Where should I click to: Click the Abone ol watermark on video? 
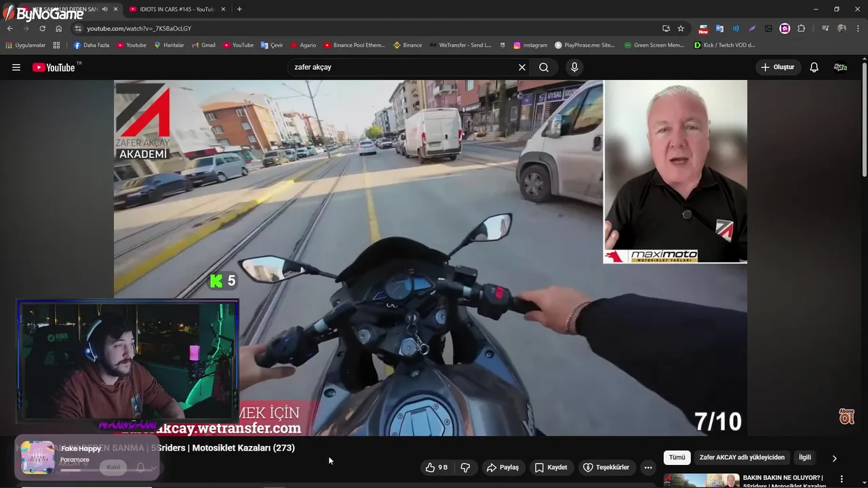[847, 416]
